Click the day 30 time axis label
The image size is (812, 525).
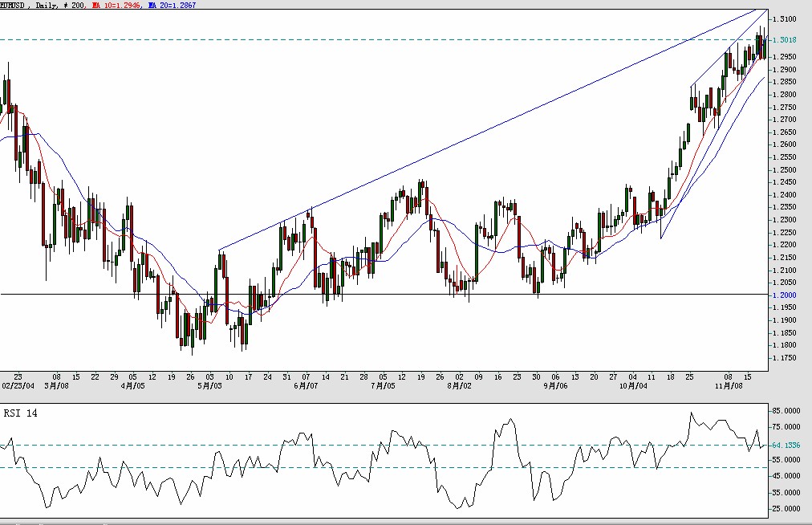[536, 376]
